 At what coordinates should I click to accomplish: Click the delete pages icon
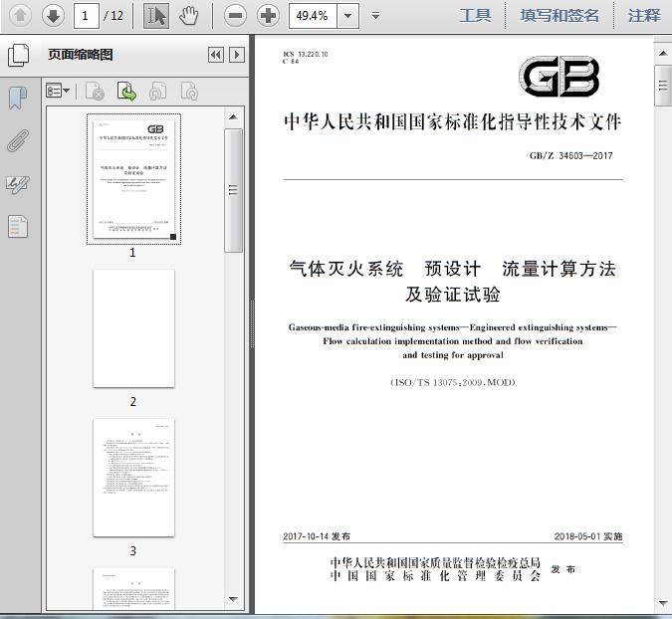click(x=95, y=92)
